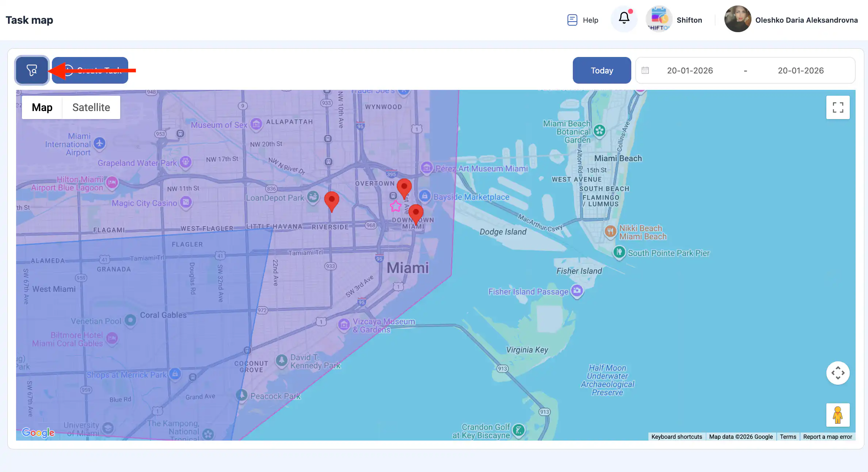The height and width of the screenshot is (472, 868).
Task: Click the Shifton company logo
Action: (x=659, y=19)
